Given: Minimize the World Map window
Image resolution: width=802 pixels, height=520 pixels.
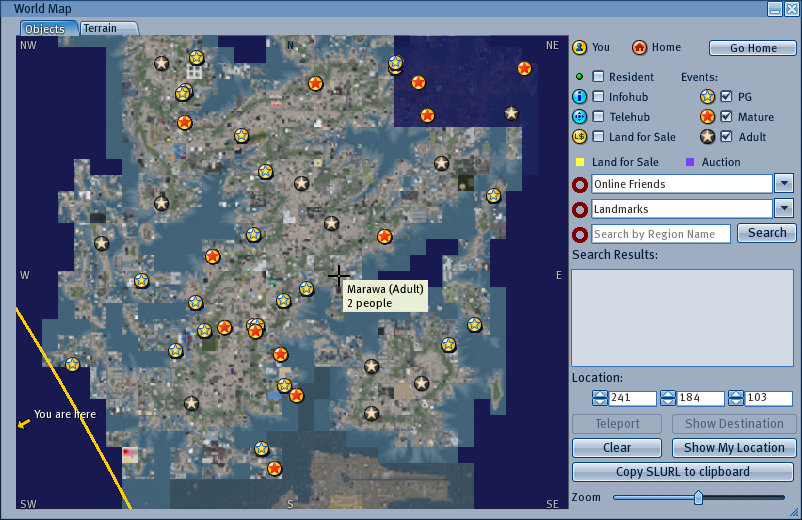Looking at the screenshot, I should pyautogui.click(x=775, y=9).
